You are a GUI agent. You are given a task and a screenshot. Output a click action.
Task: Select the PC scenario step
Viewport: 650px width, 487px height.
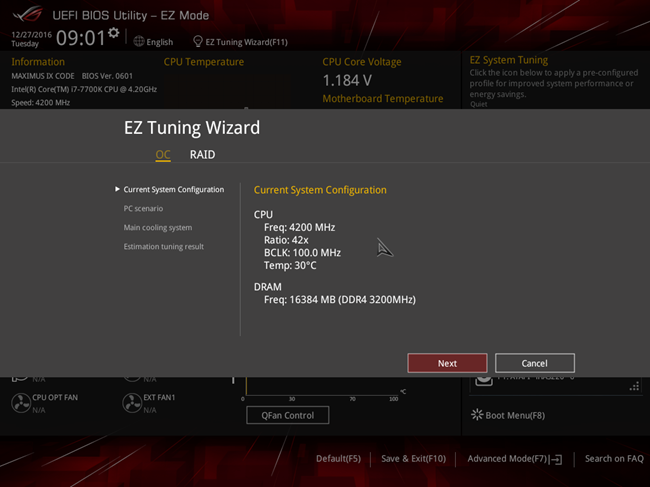pos(143,208)
